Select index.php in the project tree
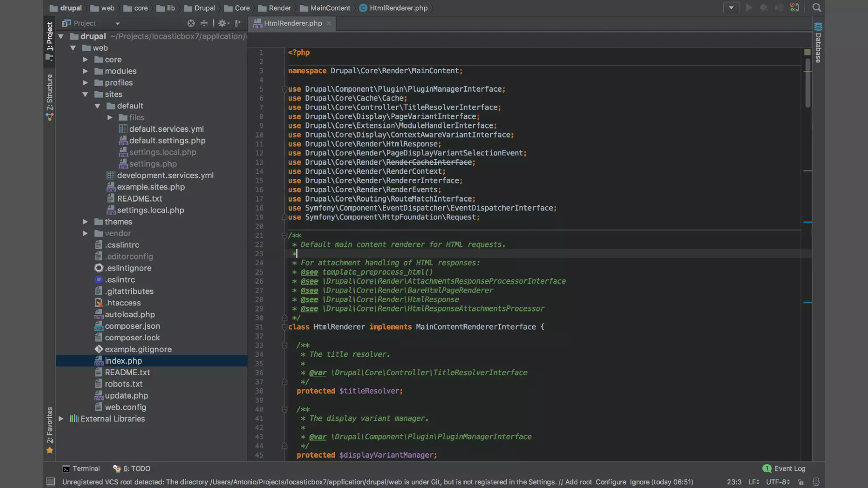868x488 pixels. tap(123, 361)
